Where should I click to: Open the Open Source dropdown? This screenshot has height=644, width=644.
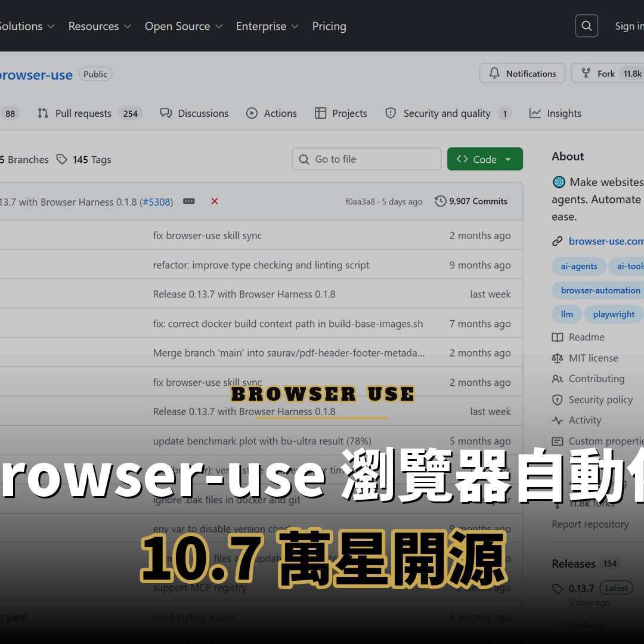coord(183,26)
